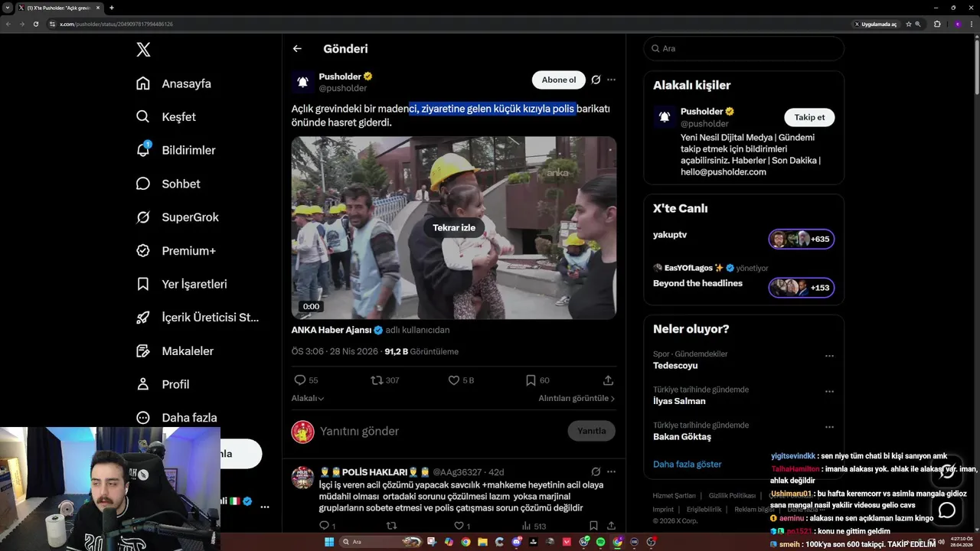
Task: Click the Abone ol button
Action: [x=559, y=80]
